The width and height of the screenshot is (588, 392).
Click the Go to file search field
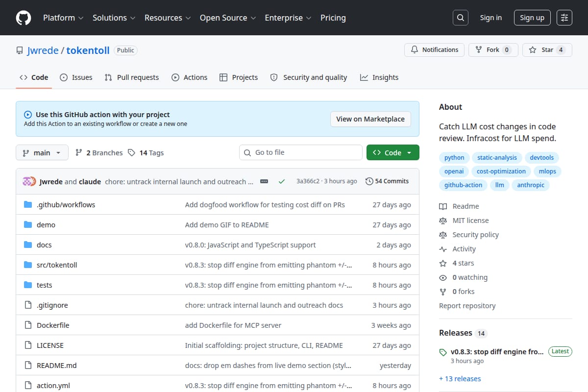[301, 152]
